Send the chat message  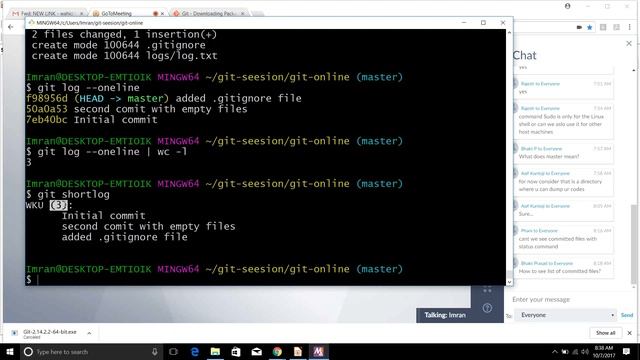pyautogui.click(x=627, y=315)
